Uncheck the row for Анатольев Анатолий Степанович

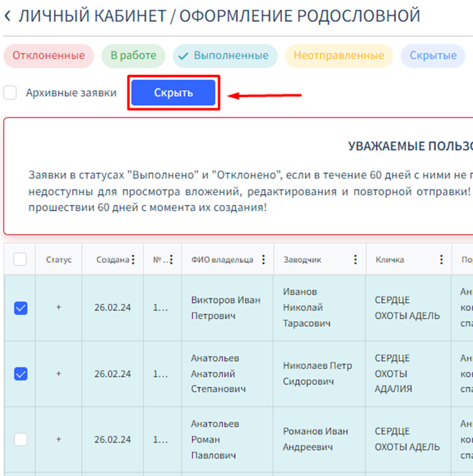[x=20, y=374]
